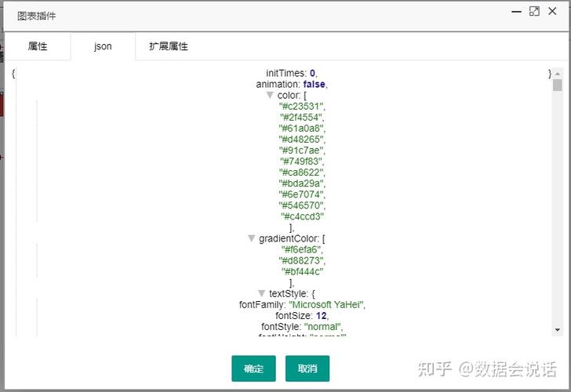This screenshot has height=392, width=571.
Task: Select gradient value "#d88273"
Action: (x=301, y=260)
